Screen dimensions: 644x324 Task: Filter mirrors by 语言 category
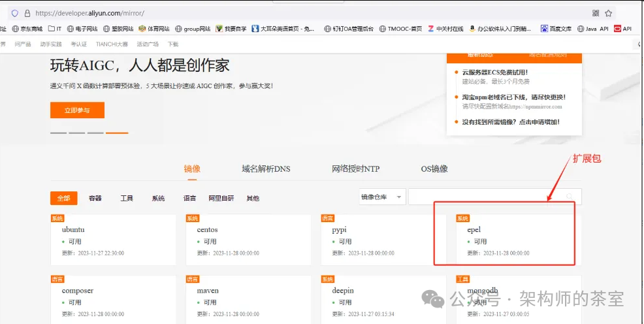coord(190,199)
